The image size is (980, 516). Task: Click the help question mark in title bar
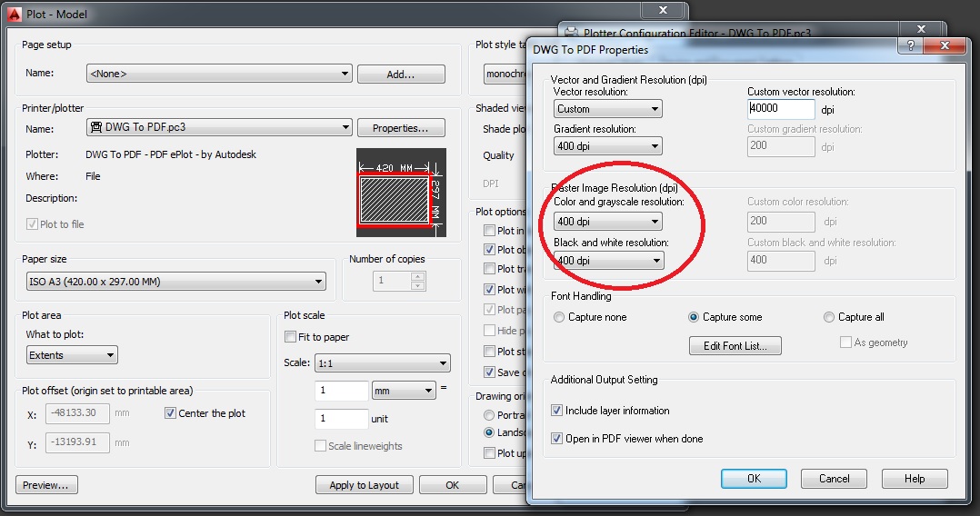pyautogui.click(x=912, y=45)
